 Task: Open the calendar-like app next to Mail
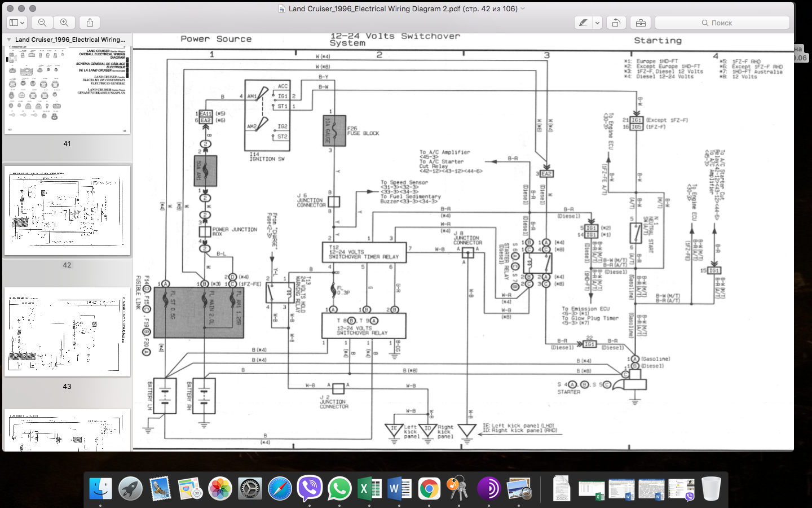pos(190,489)
